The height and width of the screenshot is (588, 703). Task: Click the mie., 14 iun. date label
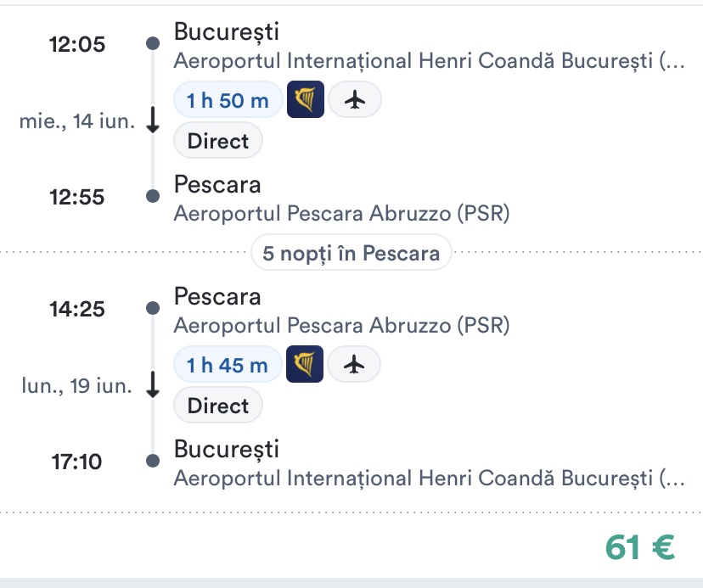pos(76,121)
